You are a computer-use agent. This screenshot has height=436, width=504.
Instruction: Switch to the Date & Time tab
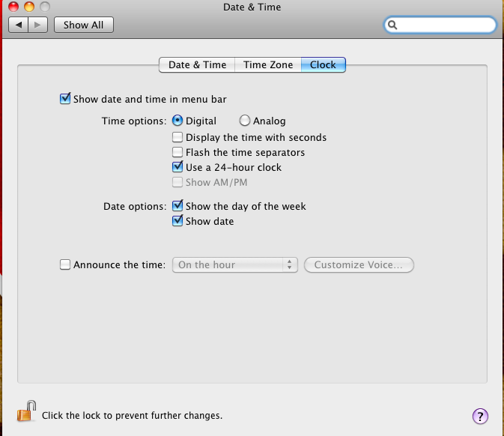pyautogui.click(x=197, y=65)
